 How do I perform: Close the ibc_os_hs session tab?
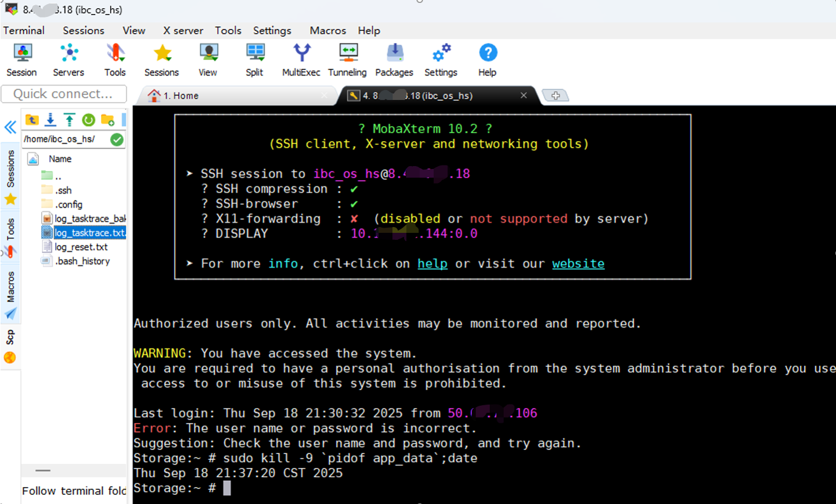pyautogui.click(x=524, y=95)
